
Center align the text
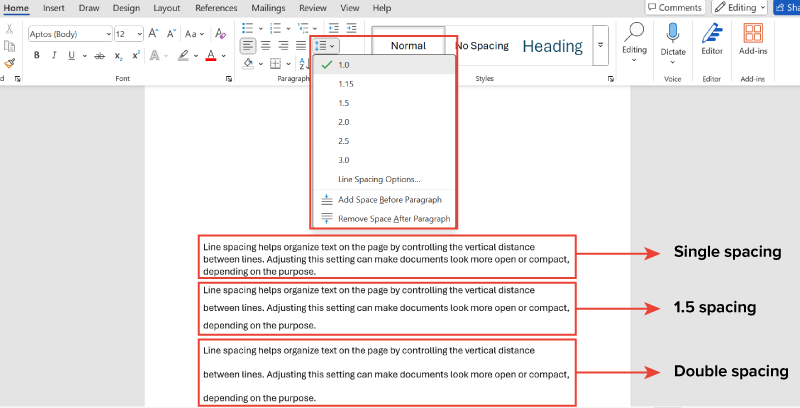(266, 46)
